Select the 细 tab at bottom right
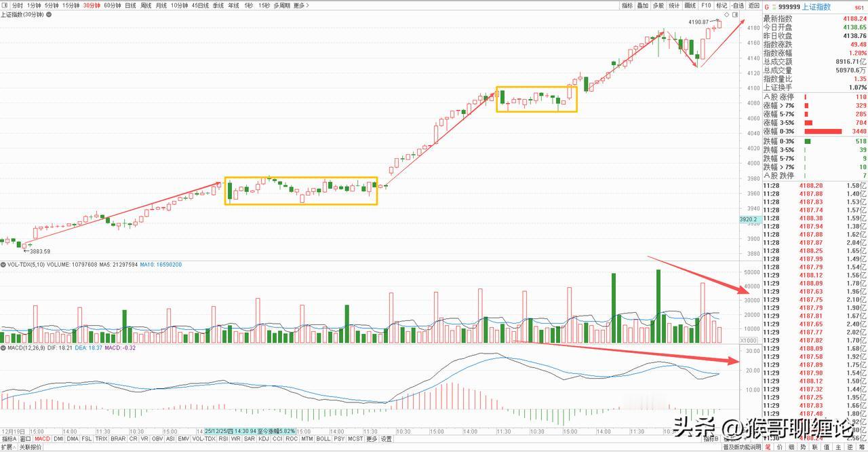Image resolution: width=868 pixels, height=452 pixels. (x=791, y=447)
